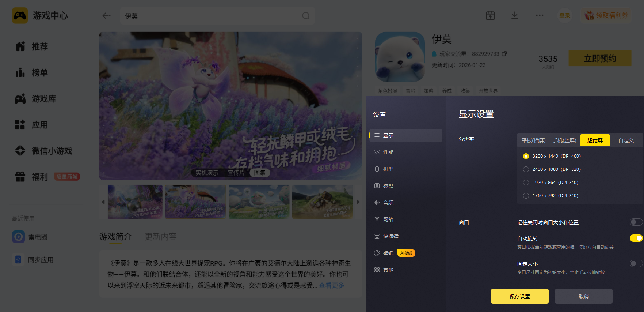This screenshot has width=644, height=312.
Task: Open the three-dots more menu
Action: point(540,15)
